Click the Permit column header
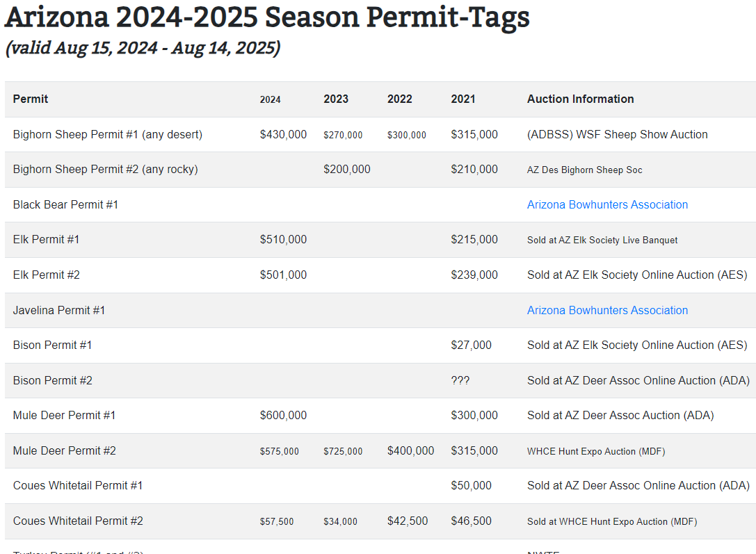The height and width of the screenshot is (554, 756). [x=31, y=99]
